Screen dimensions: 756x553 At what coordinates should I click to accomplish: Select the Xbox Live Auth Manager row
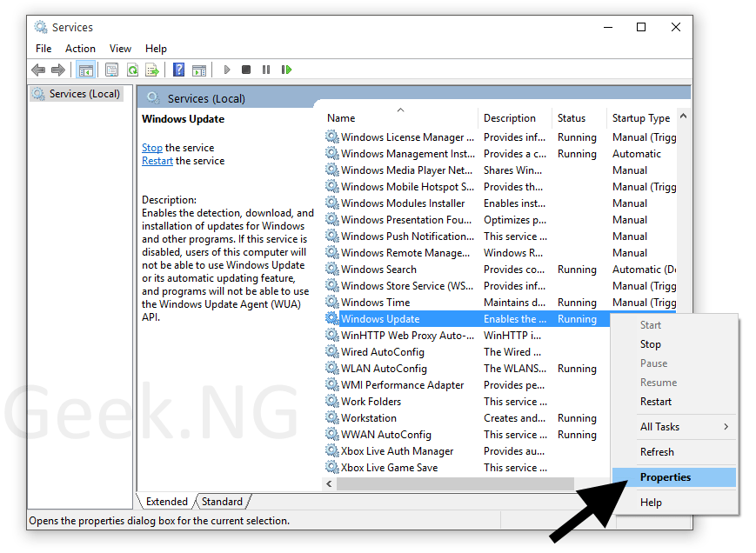click(466, 451)
